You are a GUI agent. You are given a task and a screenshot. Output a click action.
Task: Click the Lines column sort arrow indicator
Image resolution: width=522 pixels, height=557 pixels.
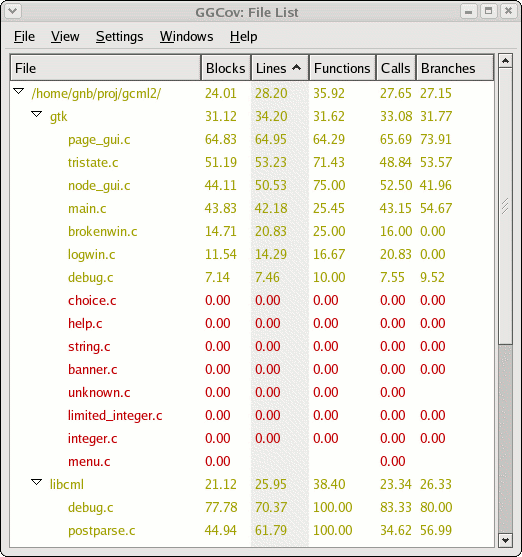pos(296,67)
